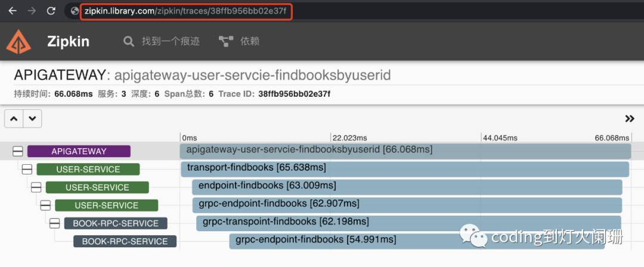Select USER-SERVICE label beside transport-findbooks
The image size is (644, 267).
[88, 170]
